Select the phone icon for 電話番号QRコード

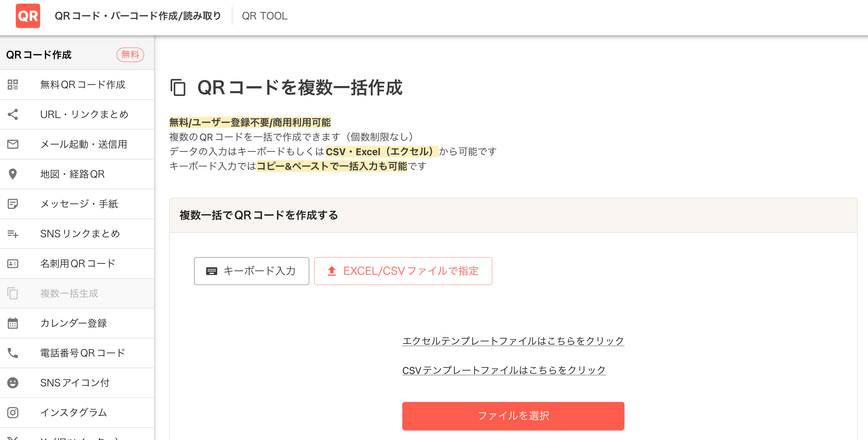pyautogui.click(x=13, y=353)
